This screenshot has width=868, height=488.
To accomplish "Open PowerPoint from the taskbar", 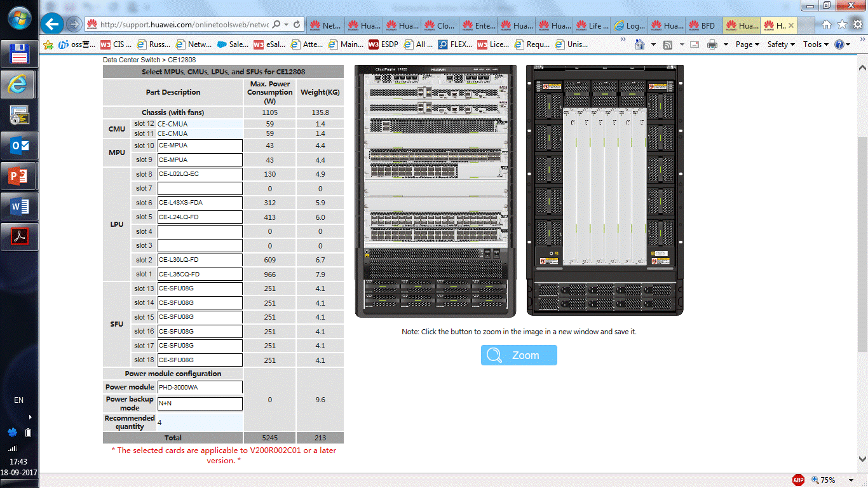I will 20,176.
